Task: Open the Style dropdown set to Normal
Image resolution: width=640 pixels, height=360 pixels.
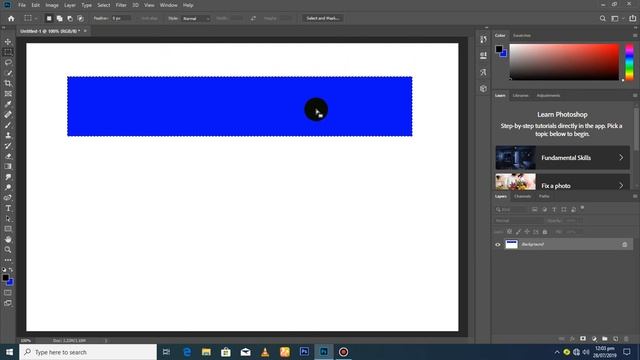Action: tap(196, 18)
